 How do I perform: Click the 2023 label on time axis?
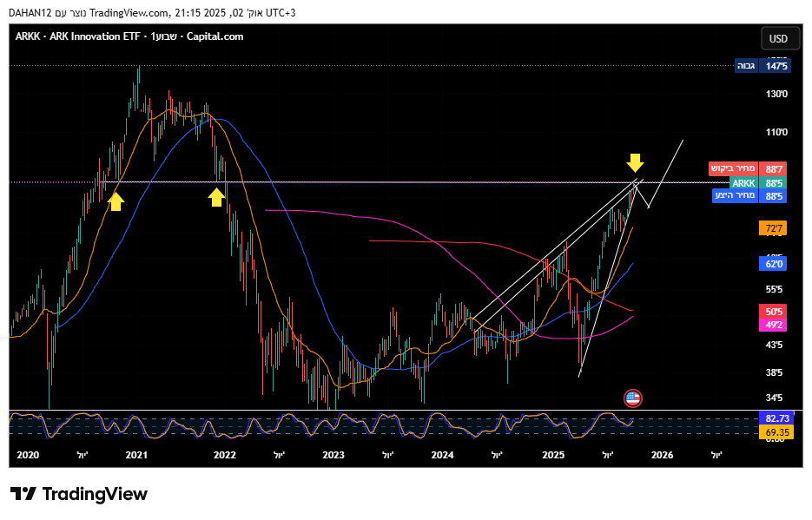click(333, 455)
